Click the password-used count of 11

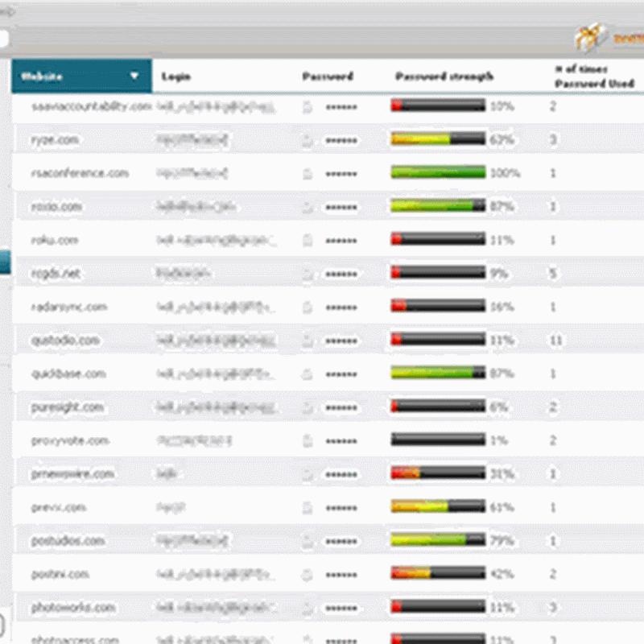click(555, 340)
